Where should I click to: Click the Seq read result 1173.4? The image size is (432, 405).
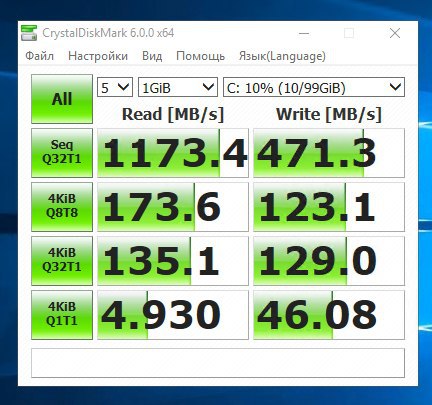pyautogui.click(x=173, y=153)
